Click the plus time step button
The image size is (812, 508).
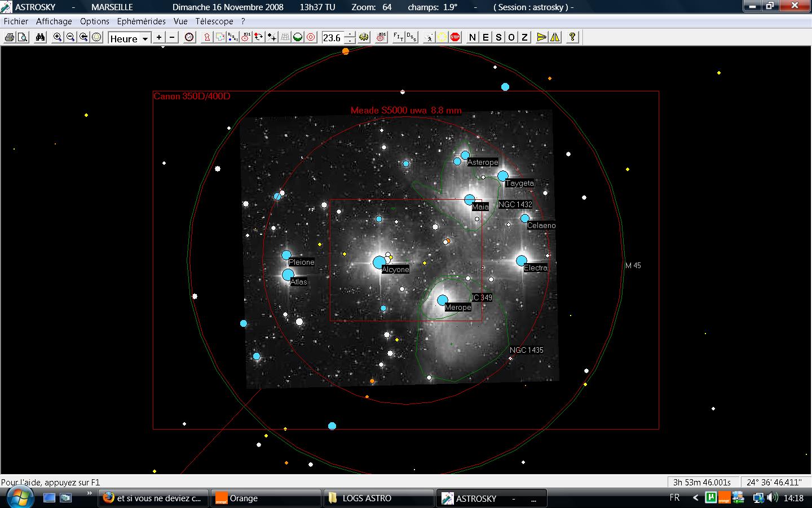point(159,37)
